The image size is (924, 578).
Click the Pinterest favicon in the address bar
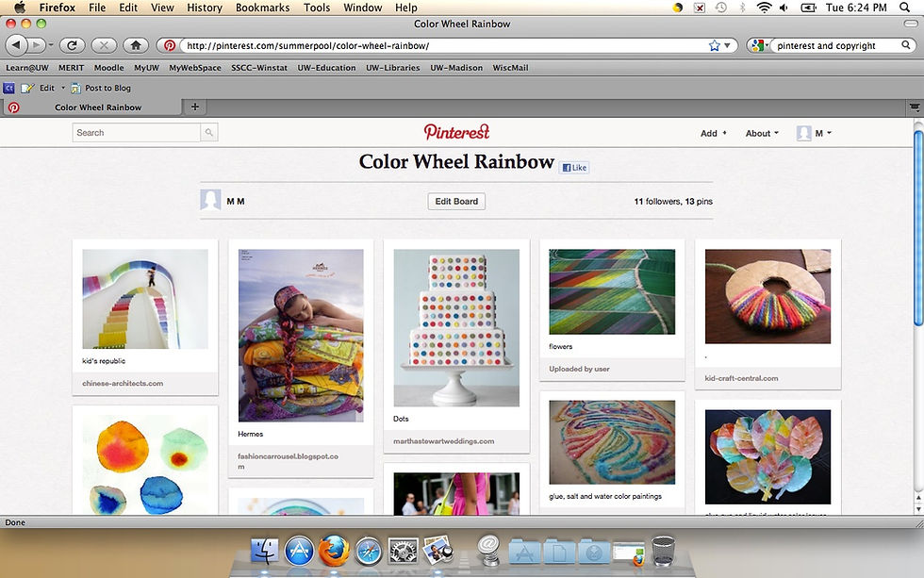click(x=170, y=45)
